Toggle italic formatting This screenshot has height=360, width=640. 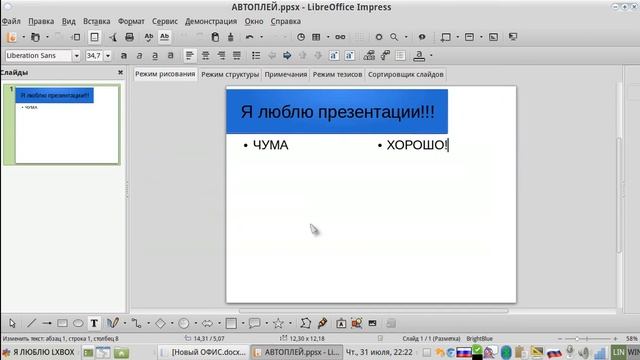click(139, 56)
